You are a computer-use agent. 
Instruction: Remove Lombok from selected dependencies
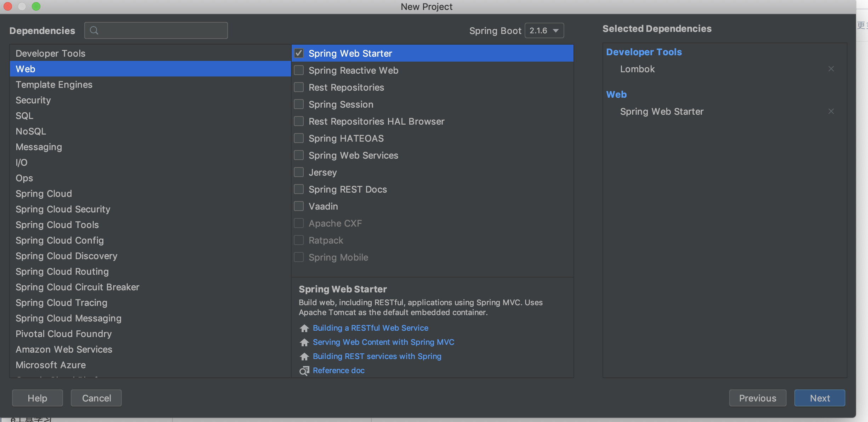[x=831, y=69]
